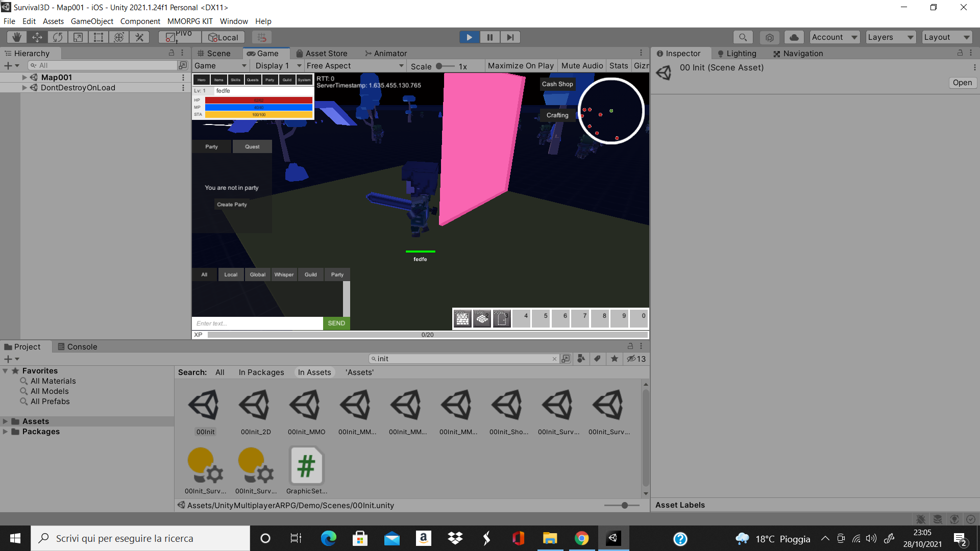Open the Layers dropdown
The width and height of the screenshot is (980, 551).
click(x=891, y=37)
